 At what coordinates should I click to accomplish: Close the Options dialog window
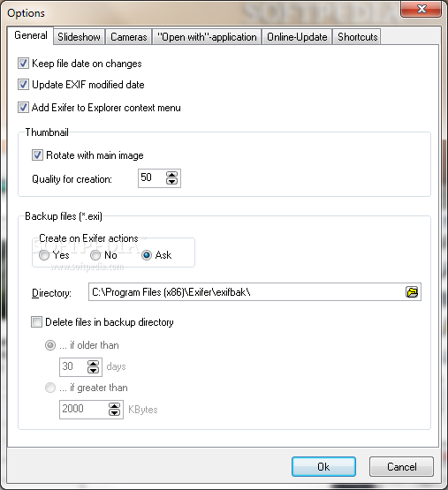tap(421, 9)
